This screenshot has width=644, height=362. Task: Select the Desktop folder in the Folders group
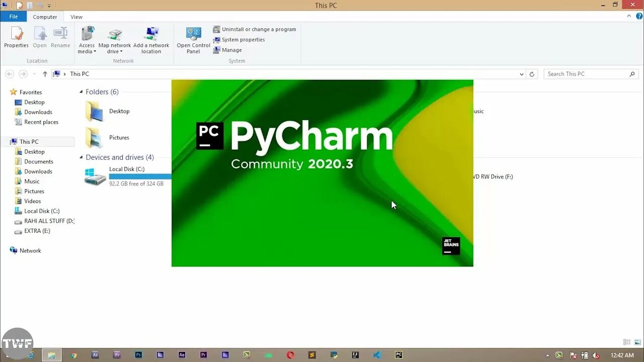coord(107,111)
